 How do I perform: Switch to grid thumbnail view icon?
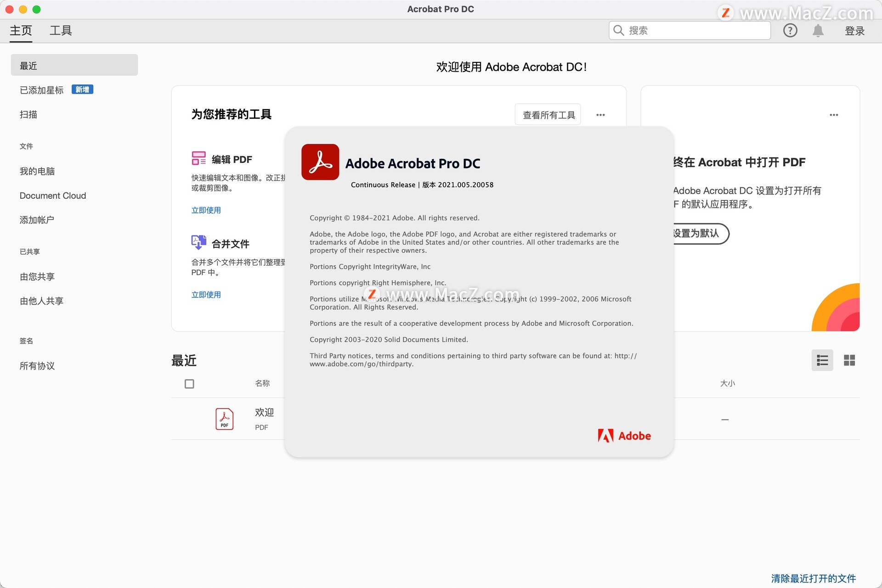click(x=849, y=360)
